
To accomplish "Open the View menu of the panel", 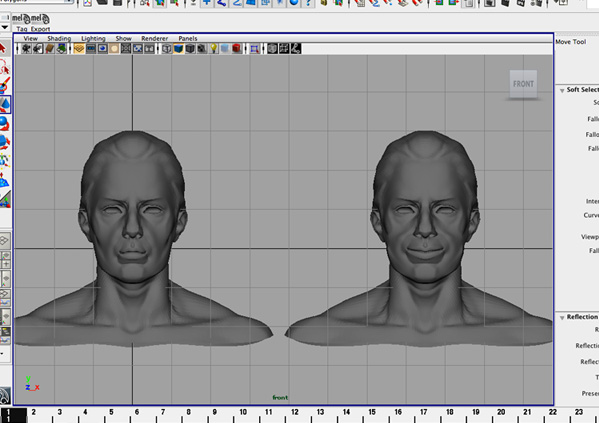I will pyautogui.click(x=31, y=38).
